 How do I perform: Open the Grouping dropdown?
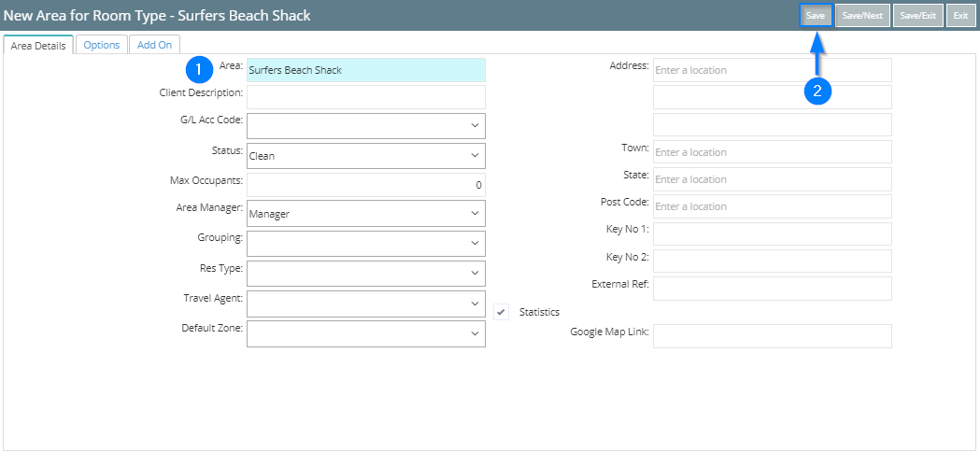(x=365, y=244)
